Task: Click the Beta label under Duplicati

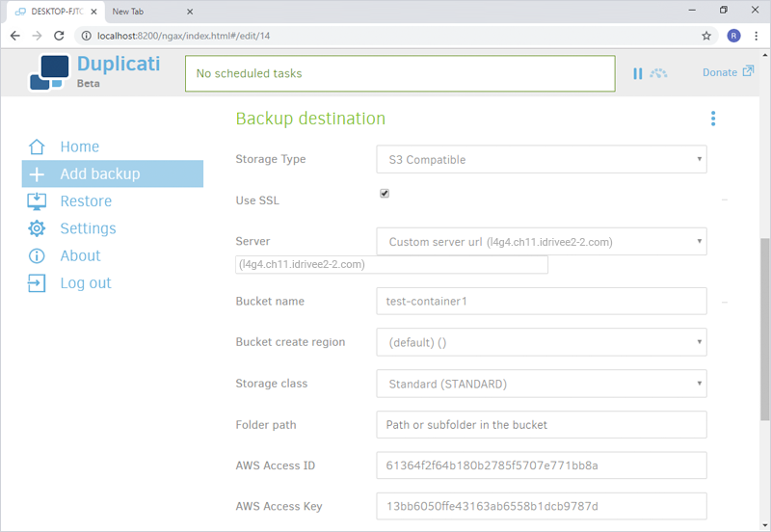Action: [x=88, y=84]
